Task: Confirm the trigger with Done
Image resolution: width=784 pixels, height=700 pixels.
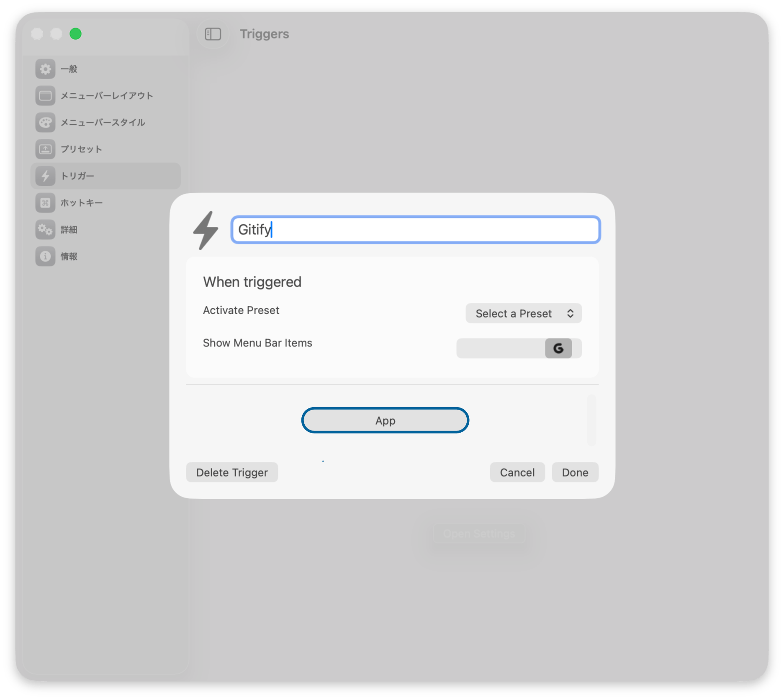Action: pyautogui.click(x=575, y=472)
